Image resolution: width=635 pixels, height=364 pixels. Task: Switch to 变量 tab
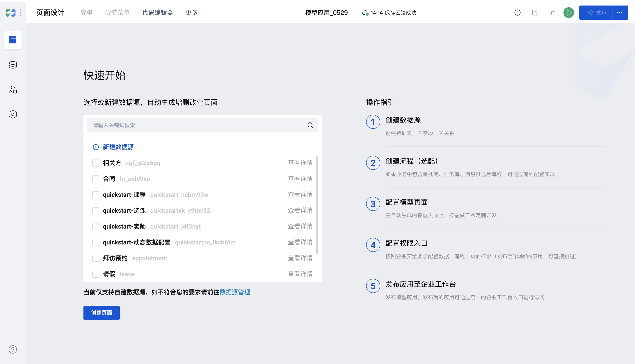click(87, 13)
